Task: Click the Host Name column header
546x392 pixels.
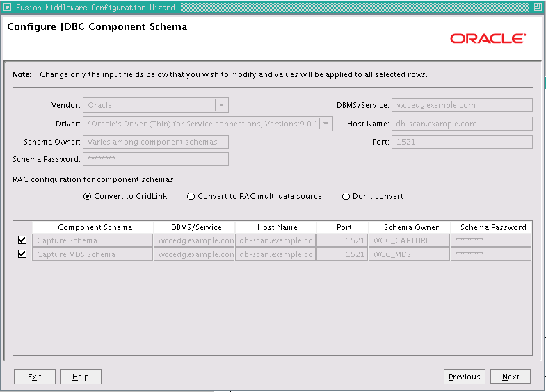Action: (276, 227)
